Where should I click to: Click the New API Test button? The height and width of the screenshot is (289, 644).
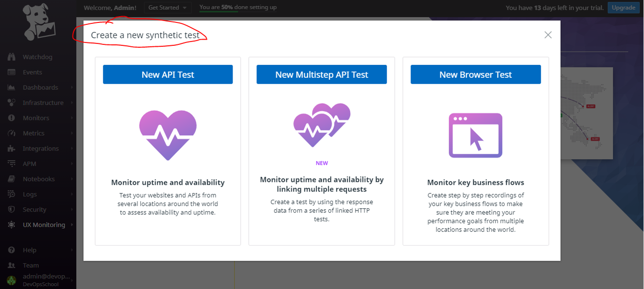click(x=168, y=75)
